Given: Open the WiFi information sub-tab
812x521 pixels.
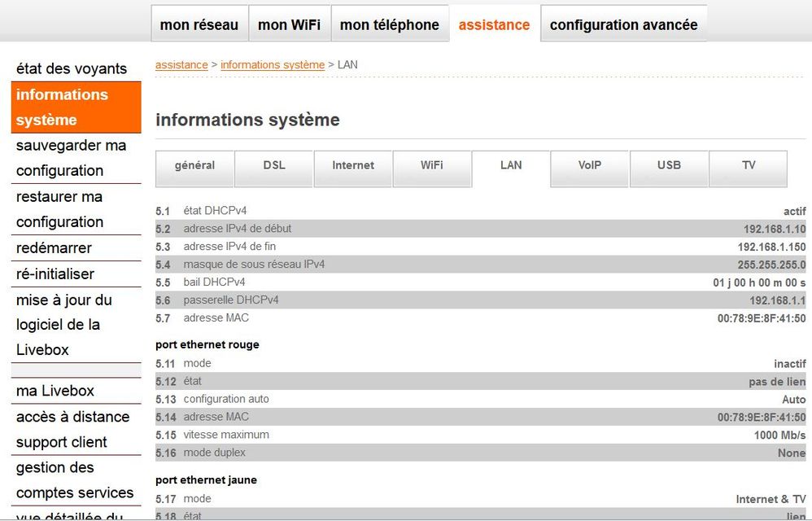Looking at the screenshot, I should [x=432, y=166].
